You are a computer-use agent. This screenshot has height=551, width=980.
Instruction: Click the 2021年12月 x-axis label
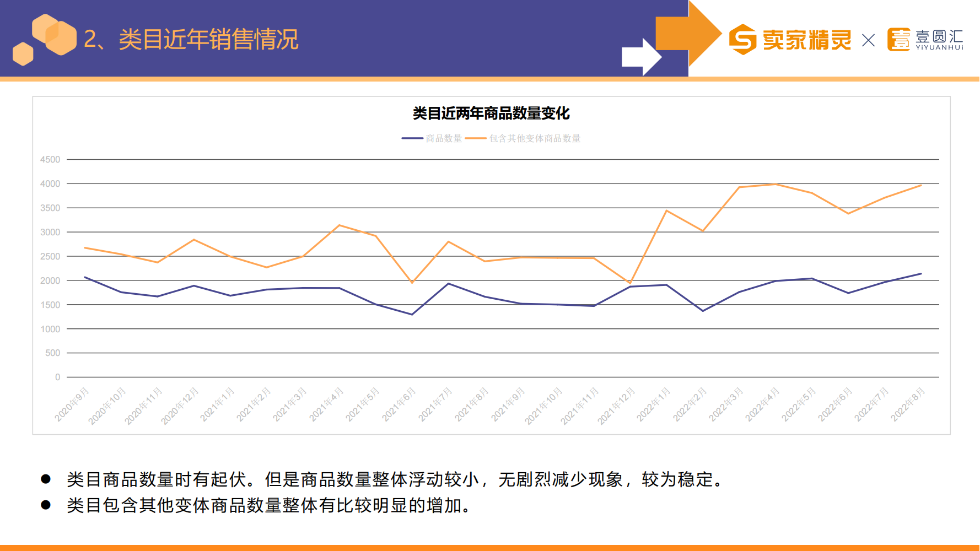(x=616, y=406)
